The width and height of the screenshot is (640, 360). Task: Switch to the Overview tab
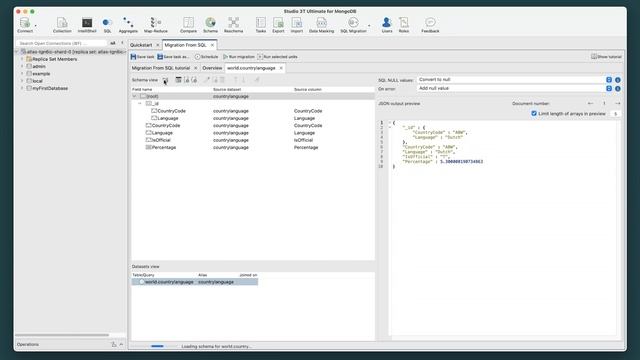pyautogui.click(x=212, y=68)
